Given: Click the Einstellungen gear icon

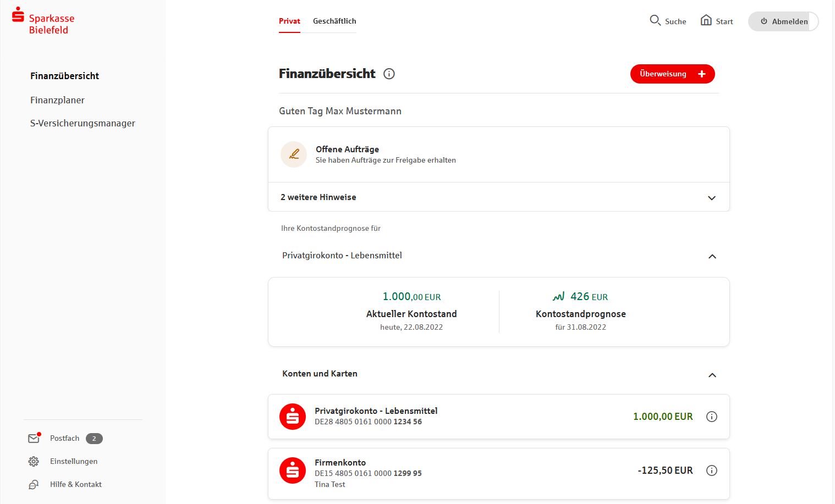Looking at the screenshot, I should coord(33,461).
